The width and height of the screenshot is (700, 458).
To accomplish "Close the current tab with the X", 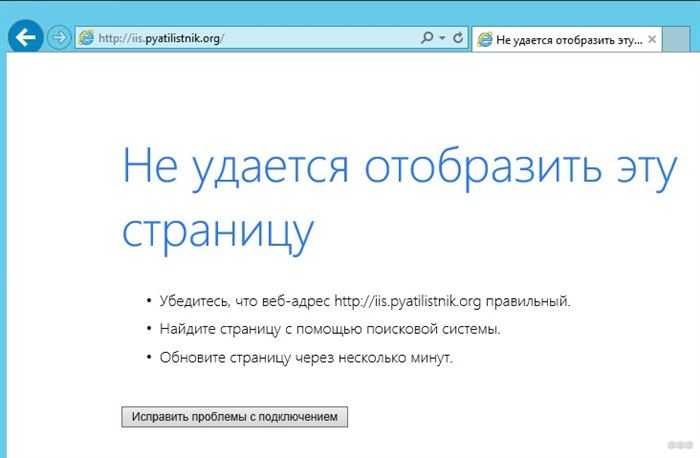I will (652, 39).
